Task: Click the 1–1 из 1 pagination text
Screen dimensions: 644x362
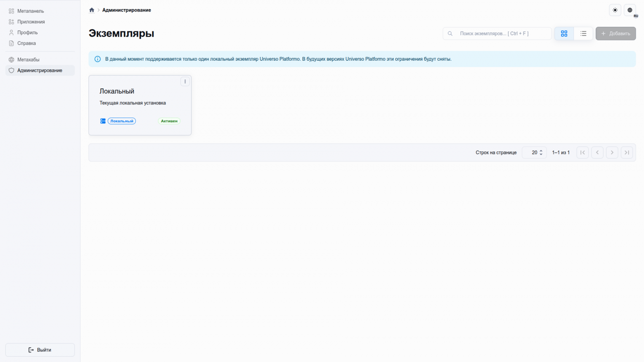Action: [561, 153]
